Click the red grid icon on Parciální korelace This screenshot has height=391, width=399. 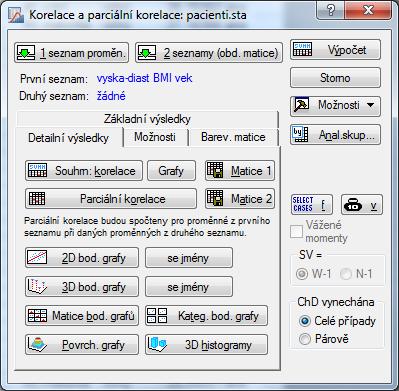(37, 199)
